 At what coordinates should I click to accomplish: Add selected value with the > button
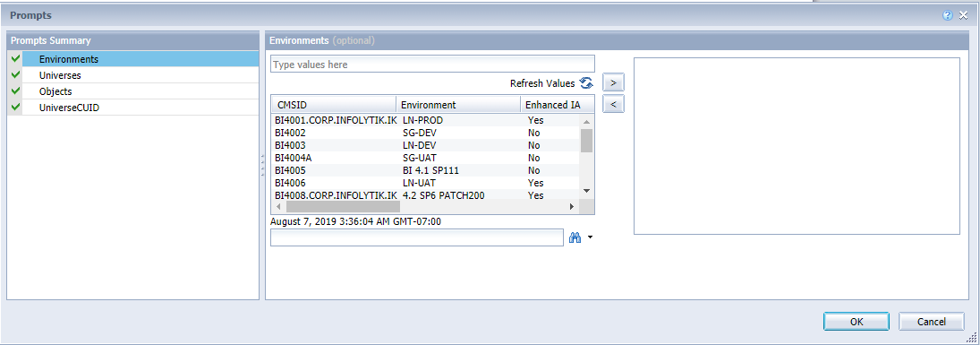[x=613, y=82]
